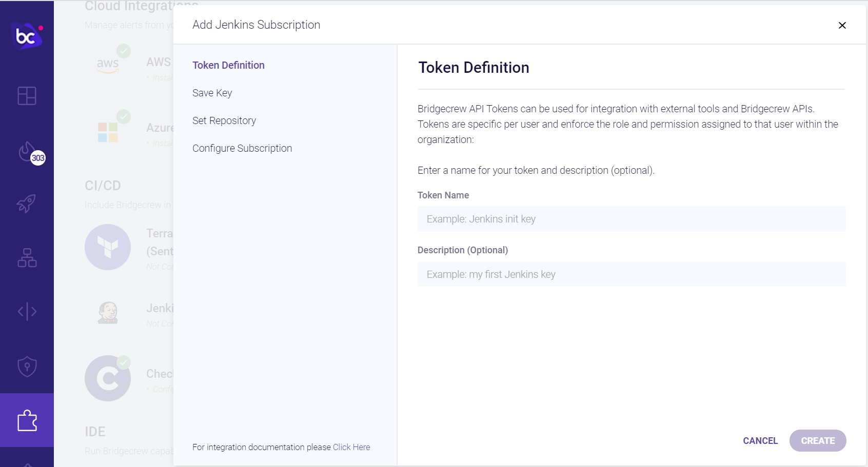The image size is (868, 467).
Task: Click the CANCEL button
Action: point(760,441)
